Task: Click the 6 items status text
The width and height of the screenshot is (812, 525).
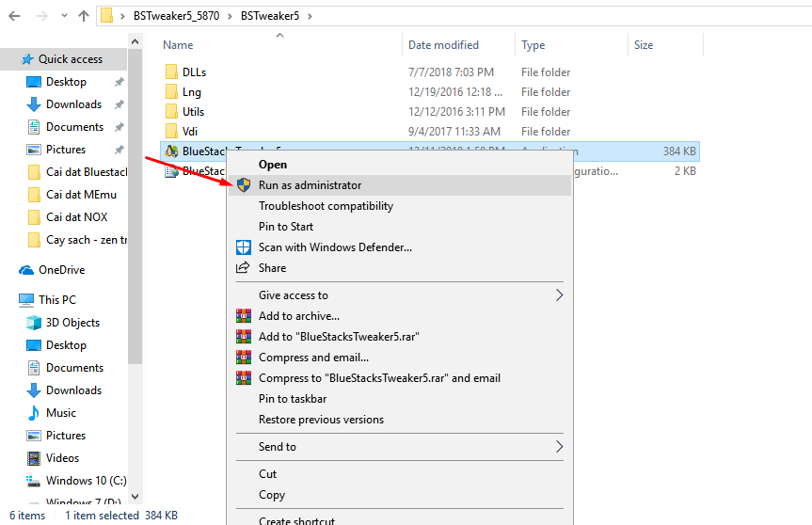Action: (x=27, y=516)
